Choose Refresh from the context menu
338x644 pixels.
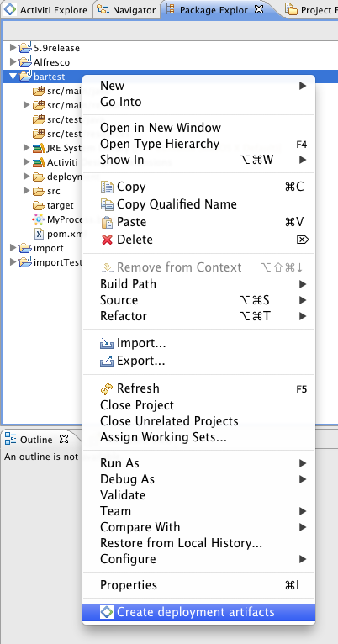point(198,388)
